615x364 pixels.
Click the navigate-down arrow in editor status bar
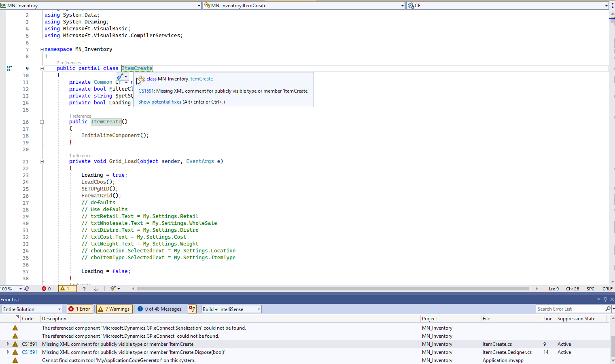[x=96, y=288]
